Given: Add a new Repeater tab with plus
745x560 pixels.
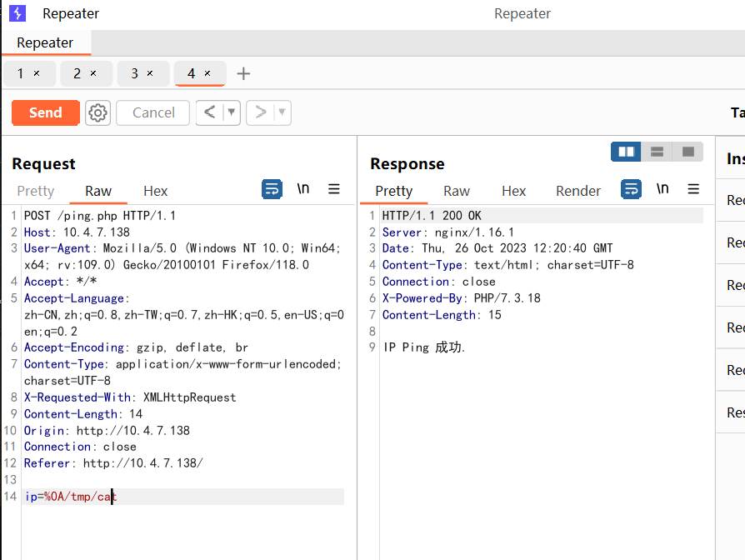Looking at the screenshot, I should (x=243, y=73).
